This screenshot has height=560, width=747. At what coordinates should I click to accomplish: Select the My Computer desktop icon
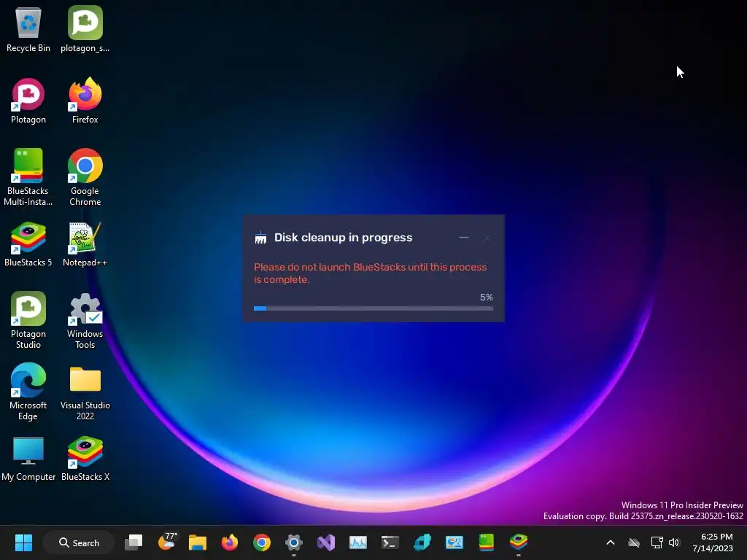pyautogui.click(x=28, y=459)
